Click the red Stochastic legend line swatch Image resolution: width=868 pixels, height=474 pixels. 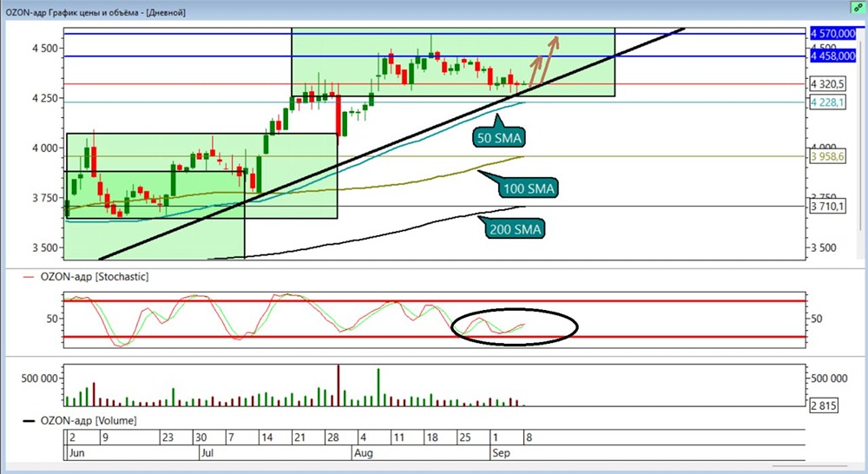point(29,277)
